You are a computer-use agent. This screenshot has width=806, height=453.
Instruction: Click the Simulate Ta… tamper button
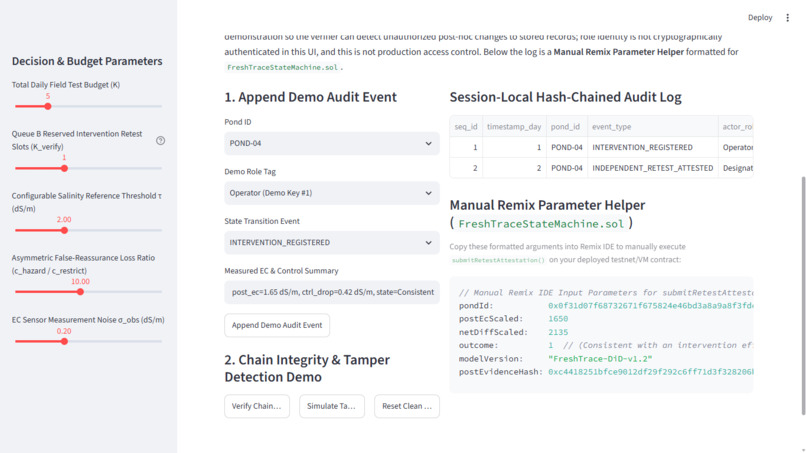(332, 406)
